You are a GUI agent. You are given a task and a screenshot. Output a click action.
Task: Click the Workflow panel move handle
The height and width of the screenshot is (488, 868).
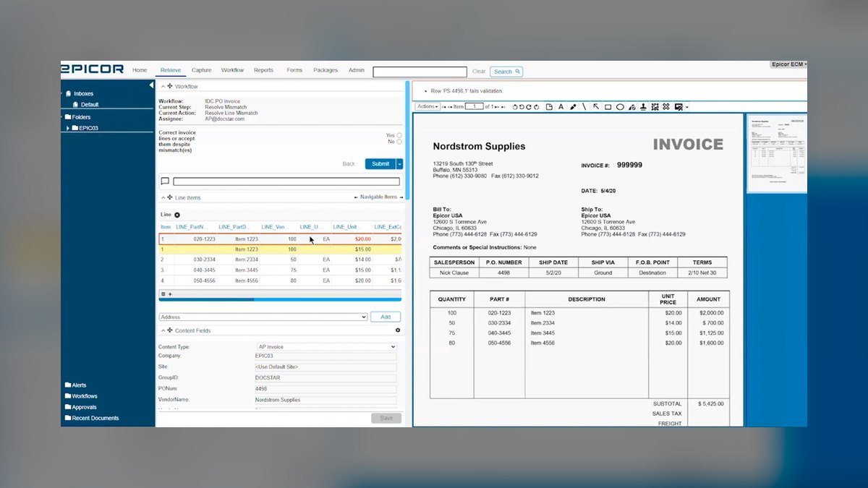[x=170, y=86]
